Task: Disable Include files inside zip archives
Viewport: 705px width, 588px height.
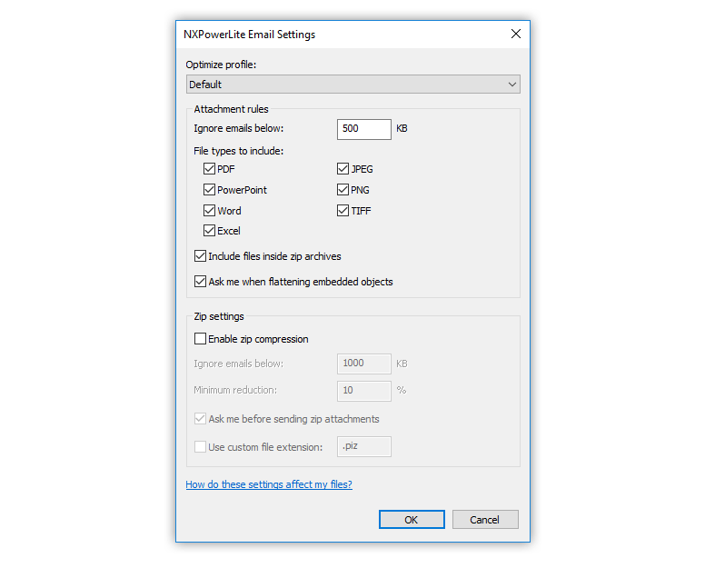Action: tap(200, 256)
